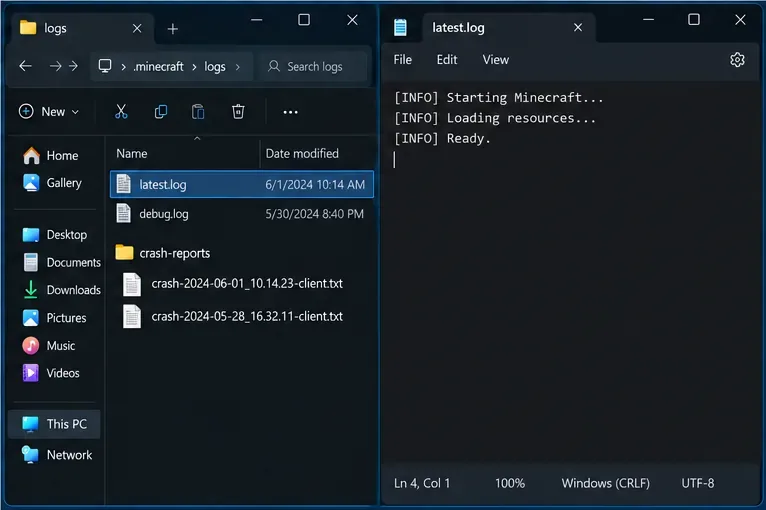
Task: Expand chevron before .minecraft in address bar
Action: click(x=123, y=67)
